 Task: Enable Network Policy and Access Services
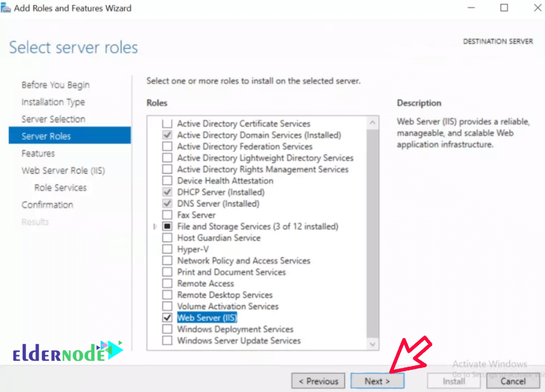167,260
